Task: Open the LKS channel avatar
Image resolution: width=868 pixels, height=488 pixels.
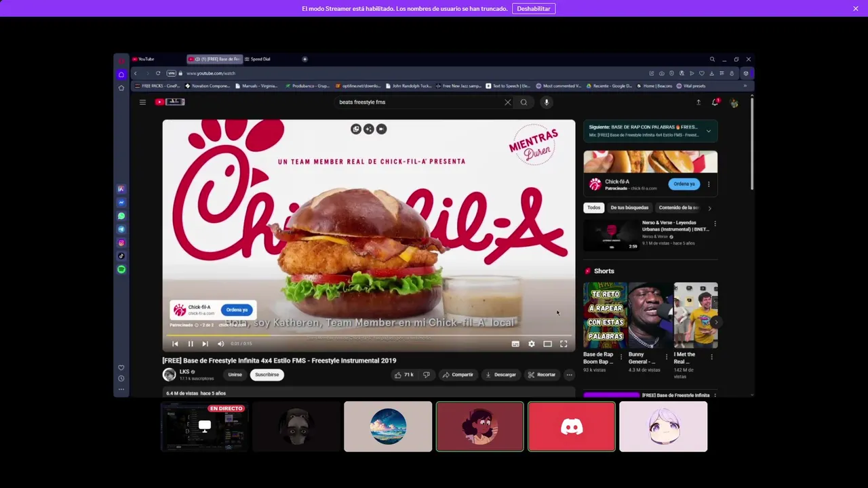Action: point(169,375)
